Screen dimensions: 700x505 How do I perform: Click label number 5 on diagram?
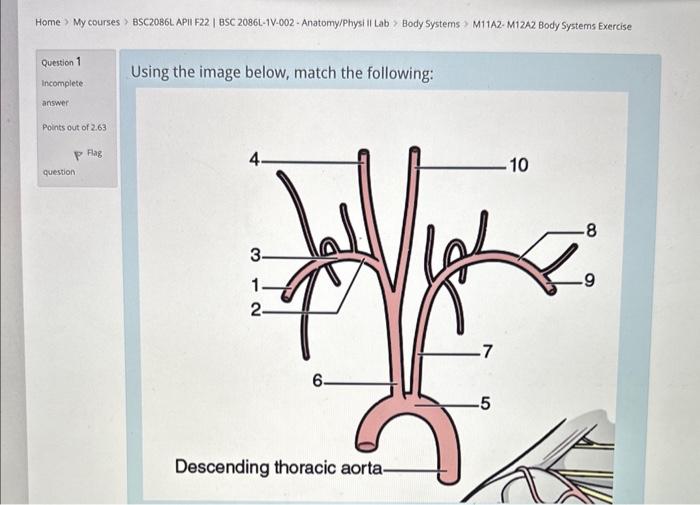click(x=485, y=403)
